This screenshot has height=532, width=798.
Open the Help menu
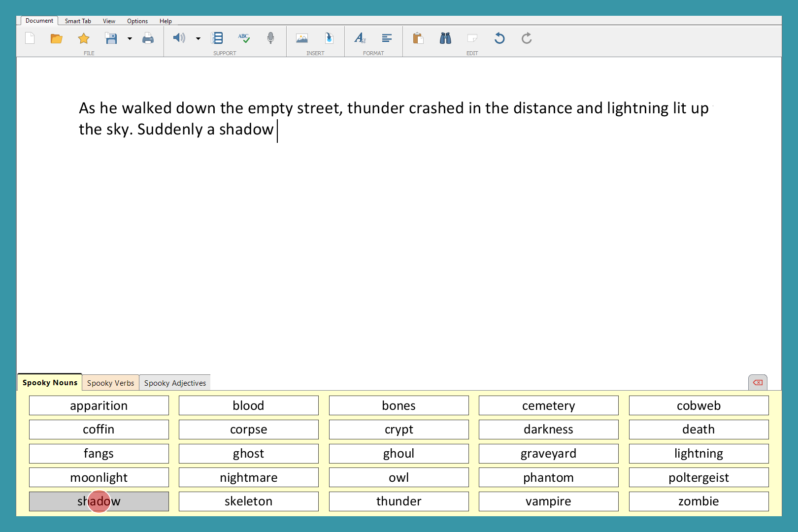click(x=166, y=21)
